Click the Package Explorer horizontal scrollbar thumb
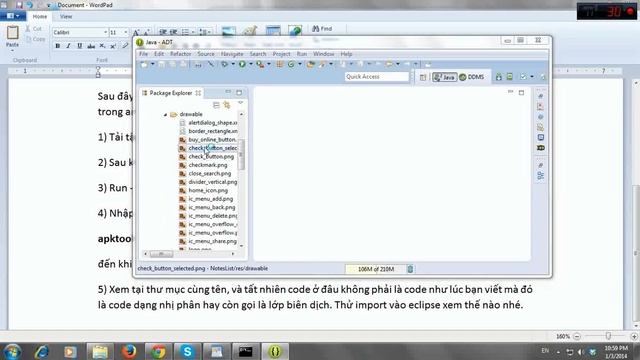 [161, 254]
